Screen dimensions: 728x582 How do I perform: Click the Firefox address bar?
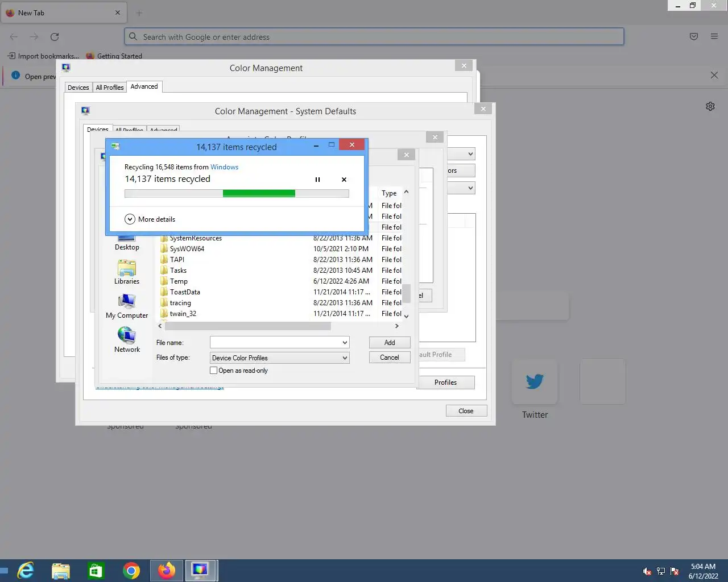pyautogui.click(x=374, y=37)
